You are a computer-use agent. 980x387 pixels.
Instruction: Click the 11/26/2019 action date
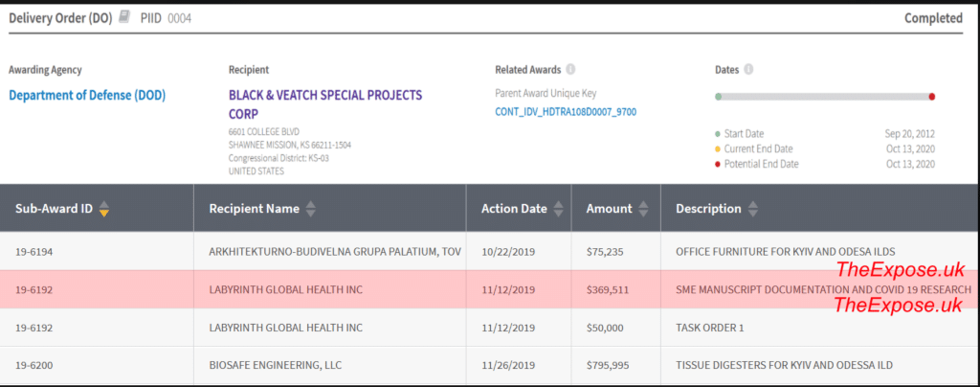coord(508,365)
